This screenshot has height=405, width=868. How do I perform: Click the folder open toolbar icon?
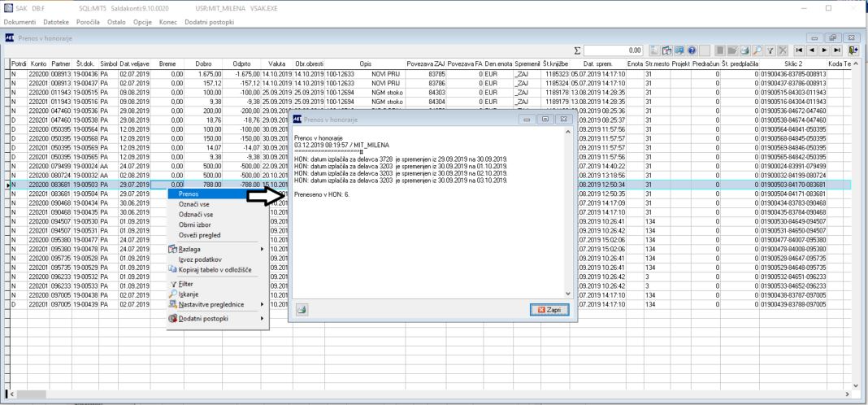[732, 50]
